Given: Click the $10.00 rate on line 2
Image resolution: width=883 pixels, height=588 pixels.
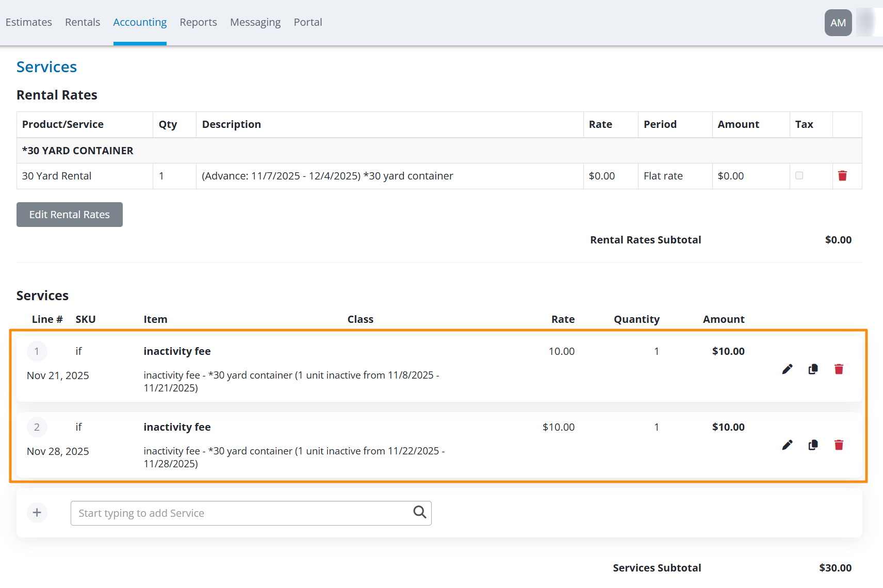Looking at the screenshot, I should (559, 427).
